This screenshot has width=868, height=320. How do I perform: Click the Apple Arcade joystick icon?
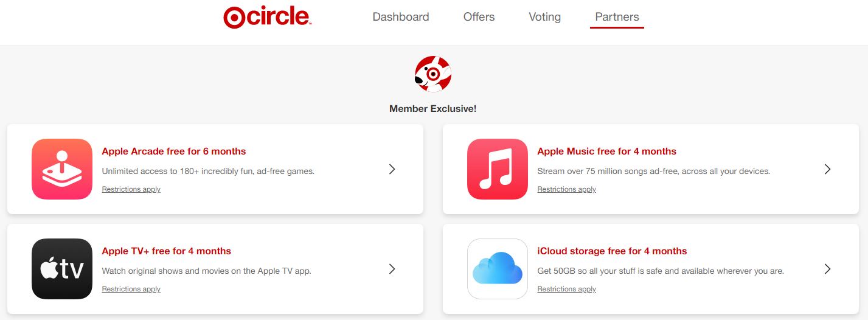(x=62, y=169)
